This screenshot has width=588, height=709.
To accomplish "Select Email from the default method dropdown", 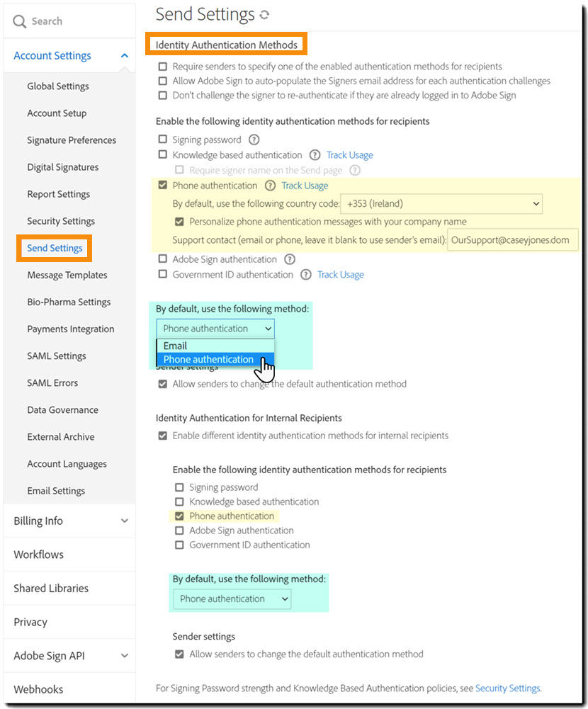I will coord(174,346).
